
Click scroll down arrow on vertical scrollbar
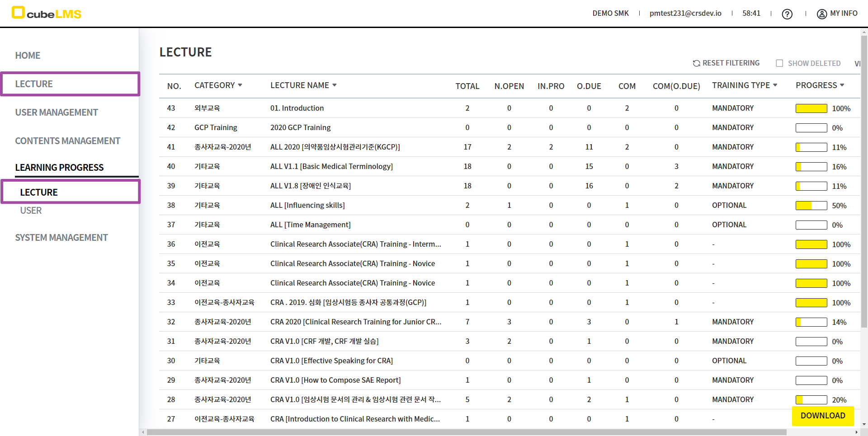pyautogui.click(x=864, y=424)
